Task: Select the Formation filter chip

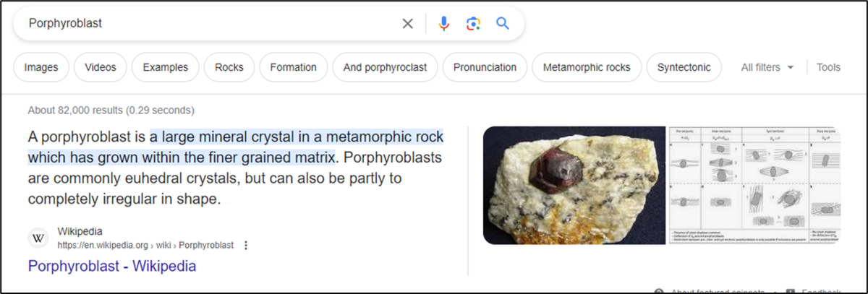Action: 293,67
